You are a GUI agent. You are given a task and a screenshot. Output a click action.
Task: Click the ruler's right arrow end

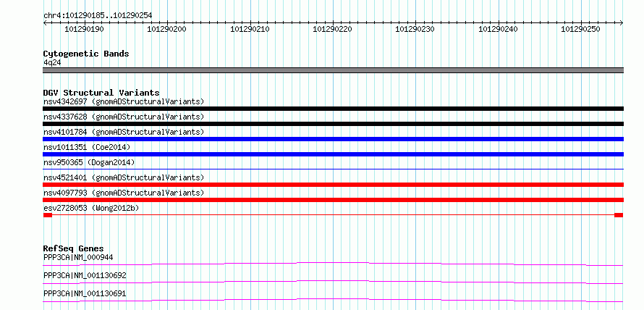pos(621,23)
